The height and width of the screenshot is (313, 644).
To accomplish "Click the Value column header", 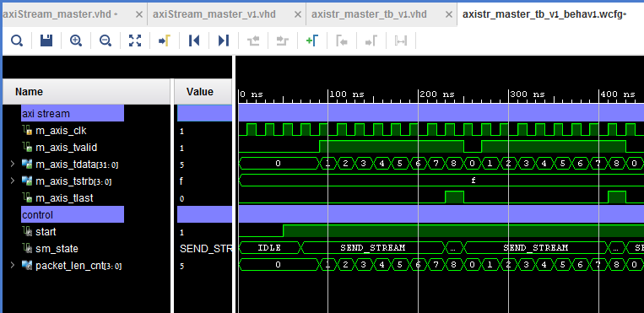I will tap(203, 92).
